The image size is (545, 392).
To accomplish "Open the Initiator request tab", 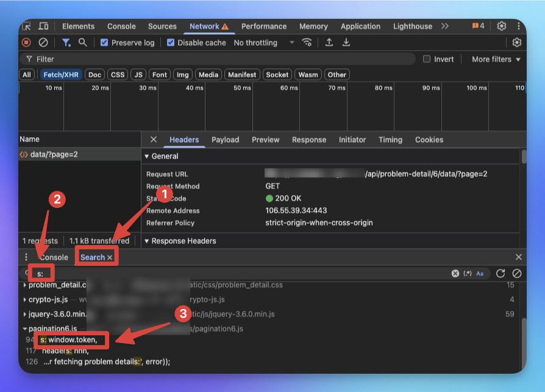I will pos(352,140).
